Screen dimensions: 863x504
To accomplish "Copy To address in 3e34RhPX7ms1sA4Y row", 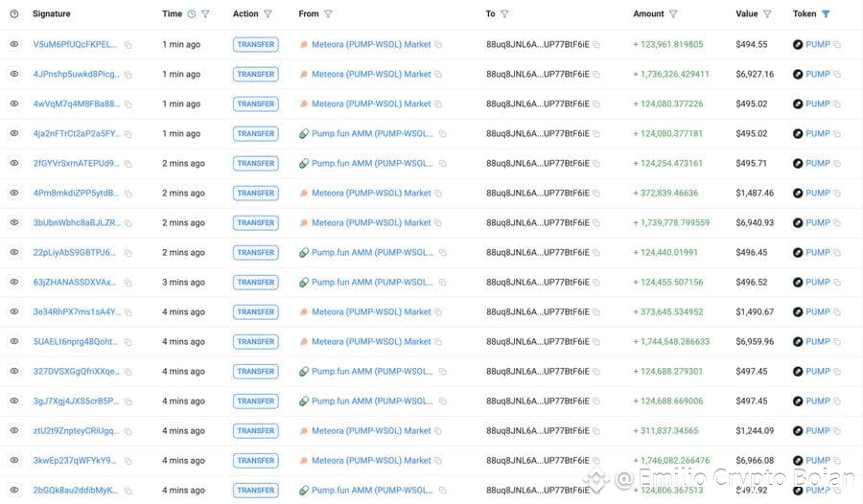I will (x=596, y=312).
